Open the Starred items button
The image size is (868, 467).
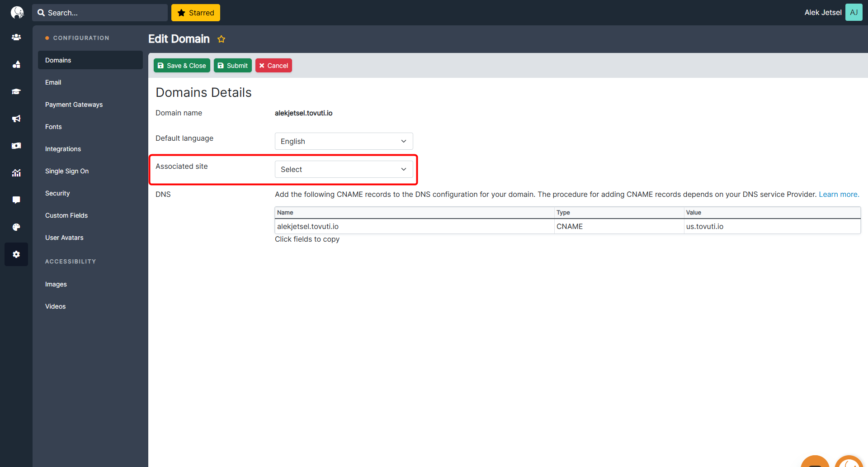tap(196, 13)
